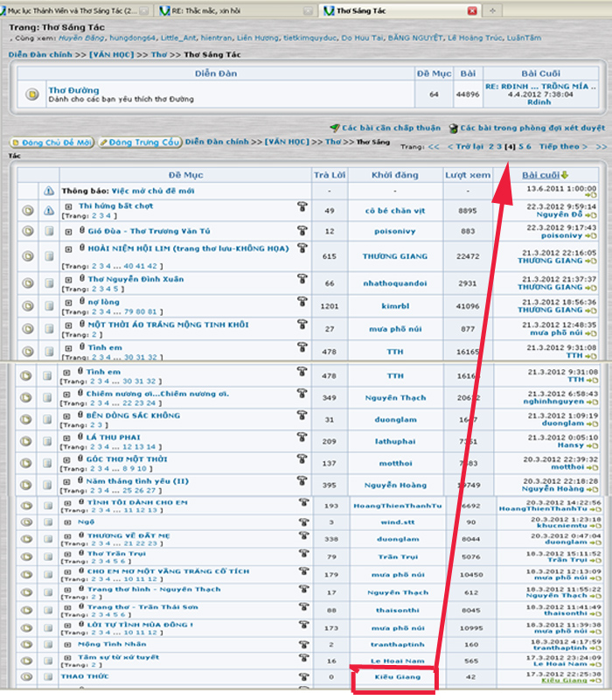Click '[VĂN HỌC]' in the top breadcrumb
This screenshot has width=612, height=700.
[112, 54]
